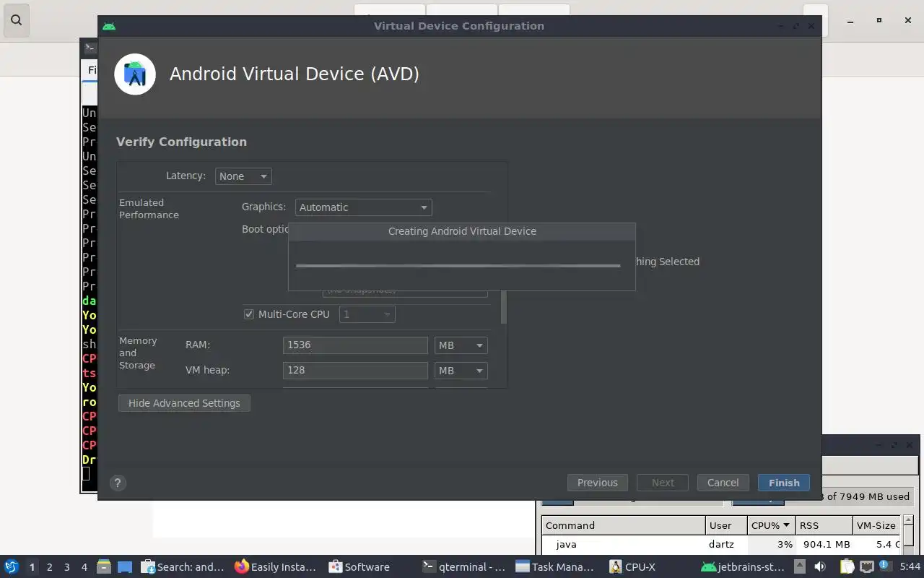Click the Cancel button
924x578 pixels.
point(723,483)
